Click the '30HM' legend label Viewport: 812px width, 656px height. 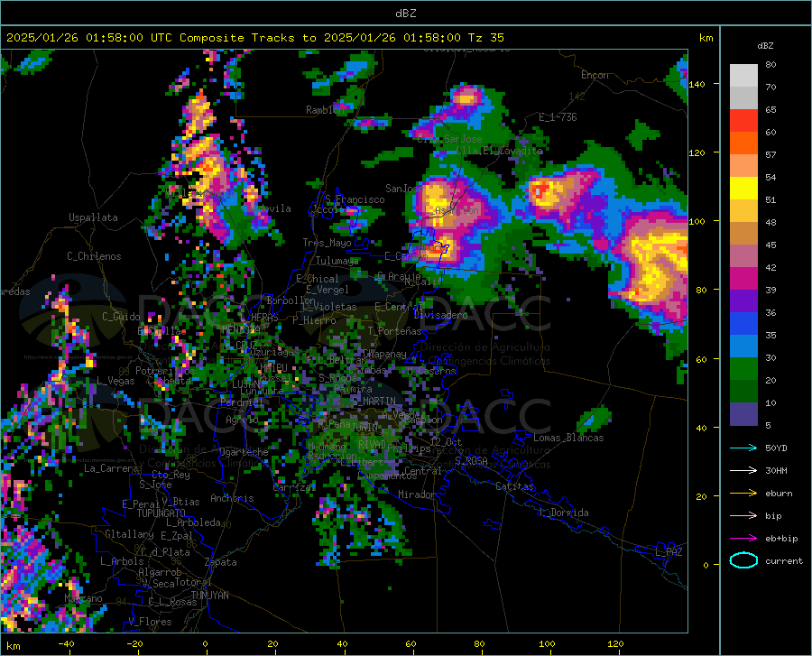pos(776,471)
